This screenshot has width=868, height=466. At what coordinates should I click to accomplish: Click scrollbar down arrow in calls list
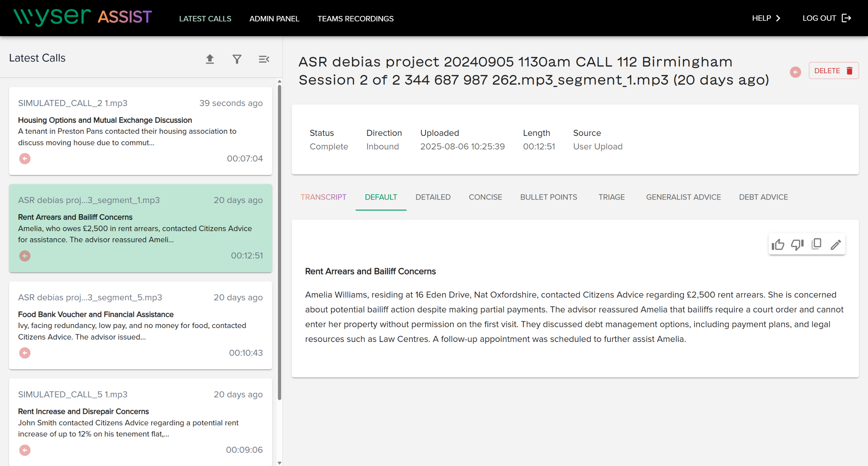(x=279, y=463)
